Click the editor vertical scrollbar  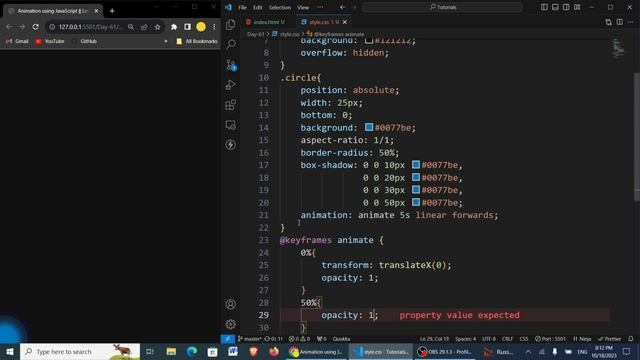[x=637, y=137]
